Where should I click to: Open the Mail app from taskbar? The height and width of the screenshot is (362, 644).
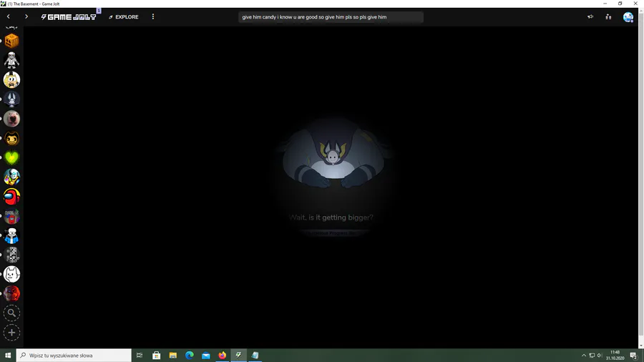pos(206,356)
